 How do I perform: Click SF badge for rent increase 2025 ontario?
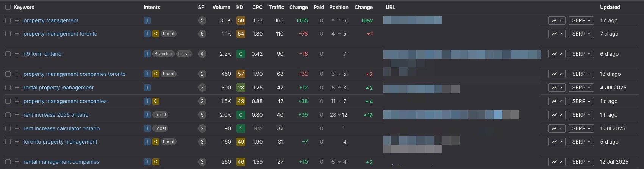(202, 115)
